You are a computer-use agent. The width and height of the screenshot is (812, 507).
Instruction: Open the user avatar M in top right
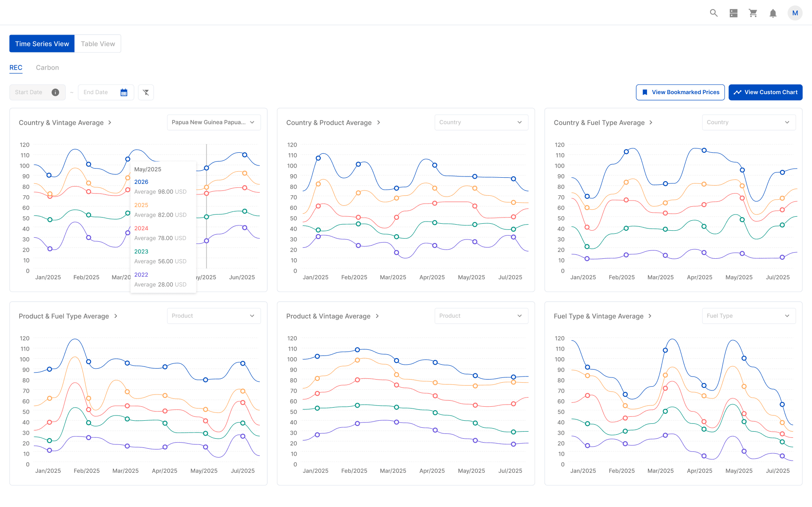click(x=795, y=13)
